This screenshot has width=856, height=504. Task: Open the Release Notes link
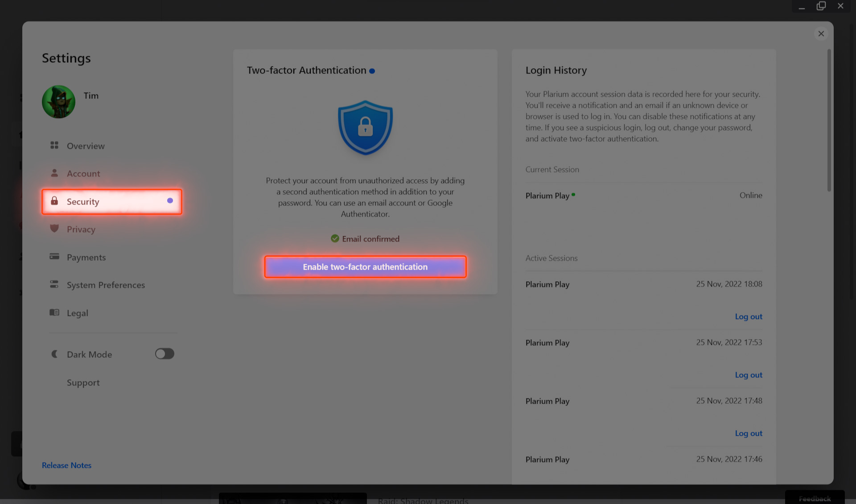pyautogui.click(x=66, y=465)
